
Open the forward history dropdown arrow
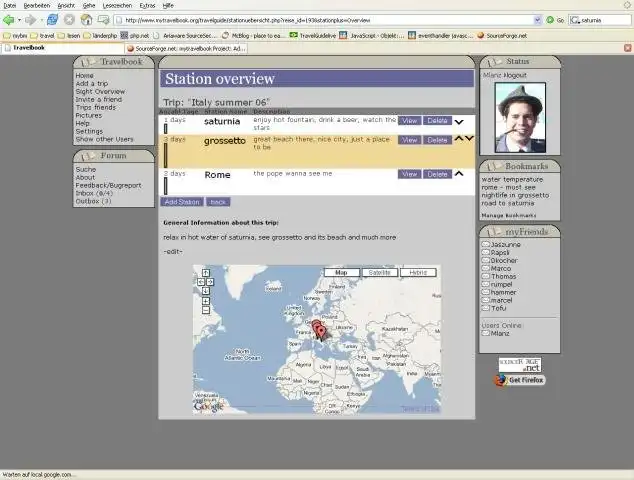[x=41, y=20]
